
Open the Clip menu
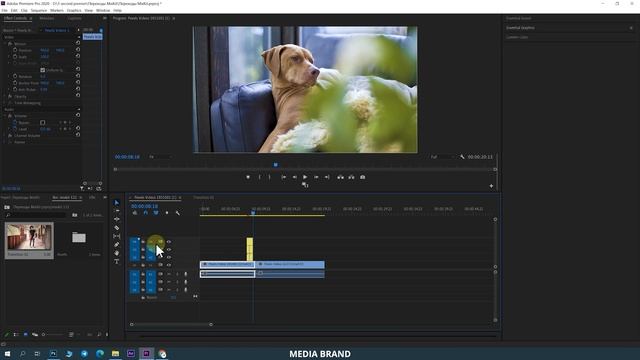(x=24, y=10)
